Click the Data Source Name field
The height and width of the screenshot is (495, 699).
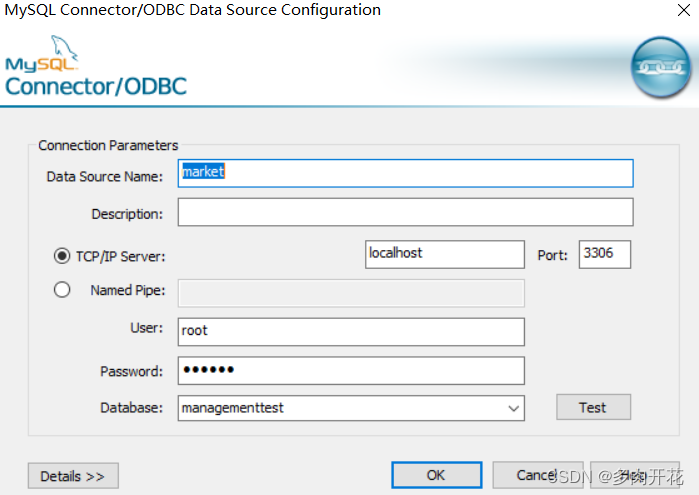405,173
